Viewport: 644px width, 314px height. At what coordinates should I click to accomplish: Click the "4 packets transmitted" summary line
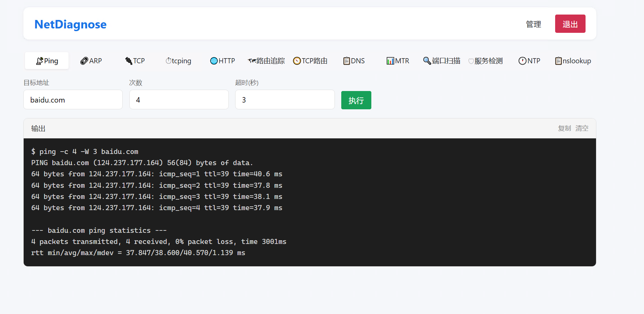click(159, 242)
